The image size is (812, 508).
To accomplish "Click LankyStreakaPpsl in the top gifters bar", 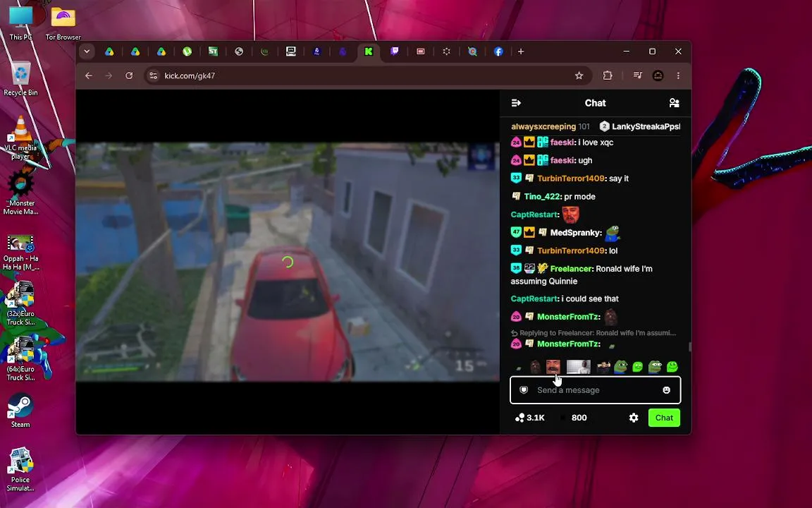I will 646,126.
